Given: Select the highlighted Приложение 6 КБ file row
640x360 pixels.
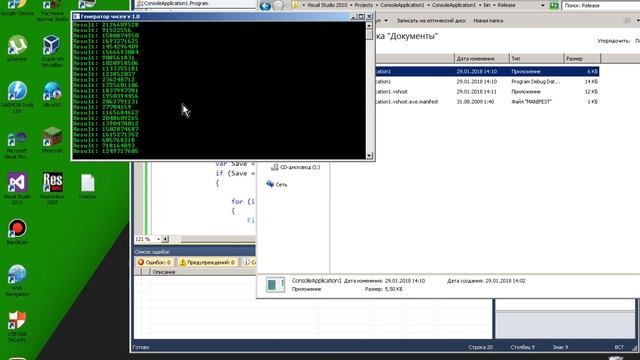Looking at the screenshot, I should pyautogui.click(x=487, y=71).
